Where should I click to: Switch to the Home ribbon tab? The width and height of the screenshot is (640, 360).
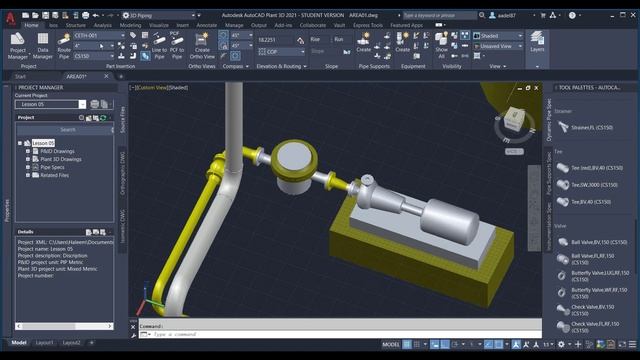(x=31, y=25)
